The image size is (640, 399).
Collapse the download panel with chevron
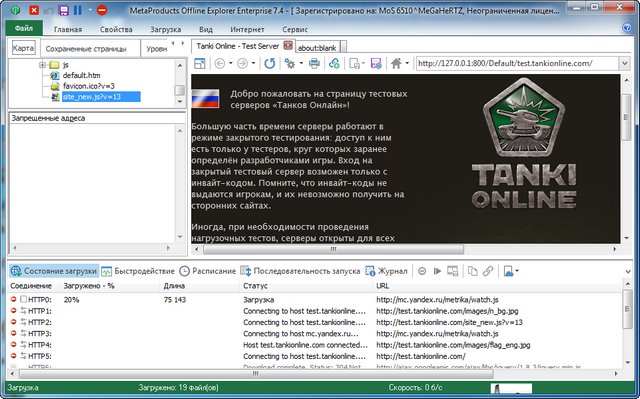pos(628,271)
